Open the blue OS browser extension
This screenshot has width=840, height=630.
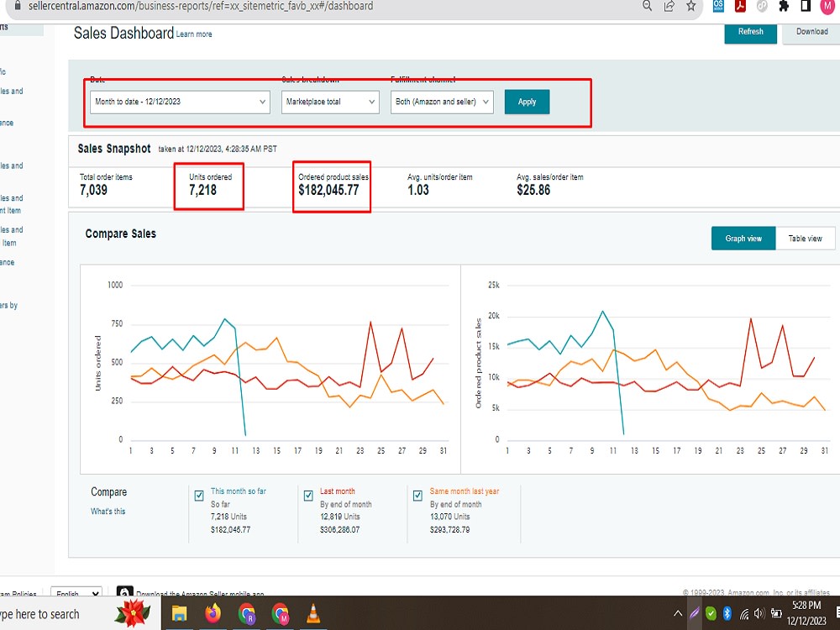click(718, 6)
